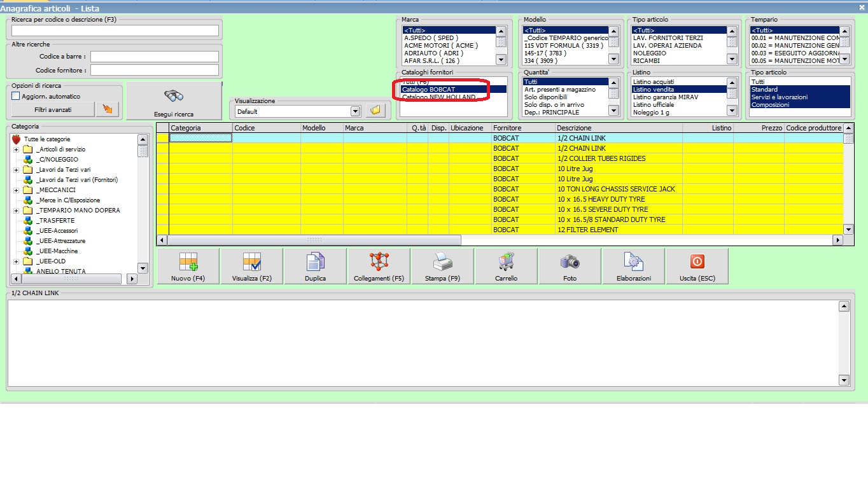Image resolution: width=868 pixels, height=486 pixels.
Task: Duplicate the article using Duplica
Action: (x=316, y=266)
